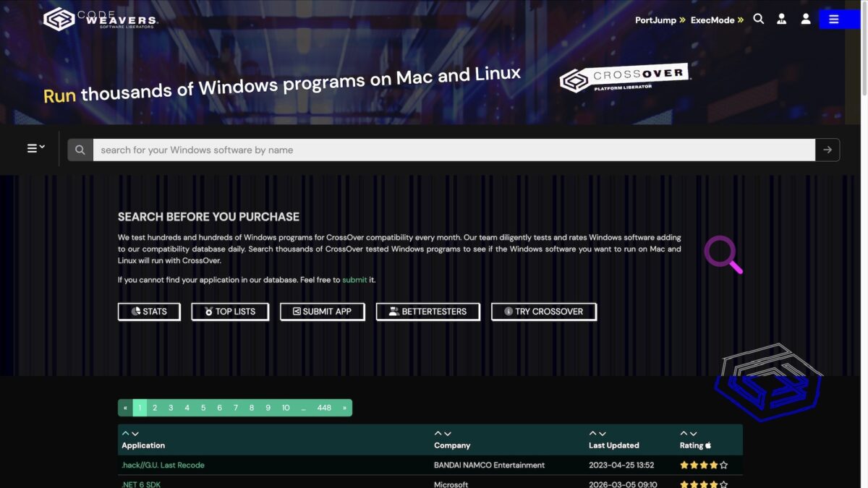Focus the Windows software search field

click(454, 150)
